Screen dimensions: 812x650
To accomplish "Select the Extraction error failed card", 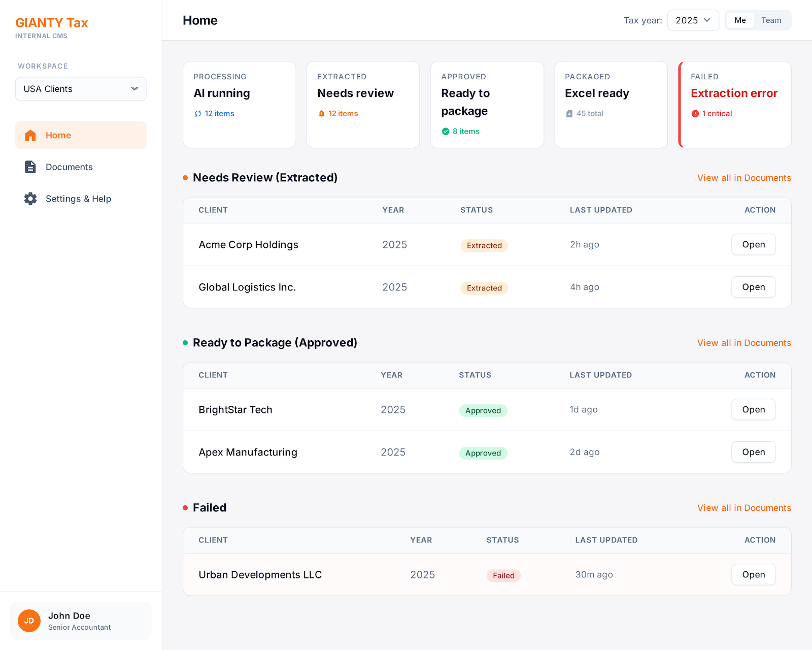I will click(735, 105).
